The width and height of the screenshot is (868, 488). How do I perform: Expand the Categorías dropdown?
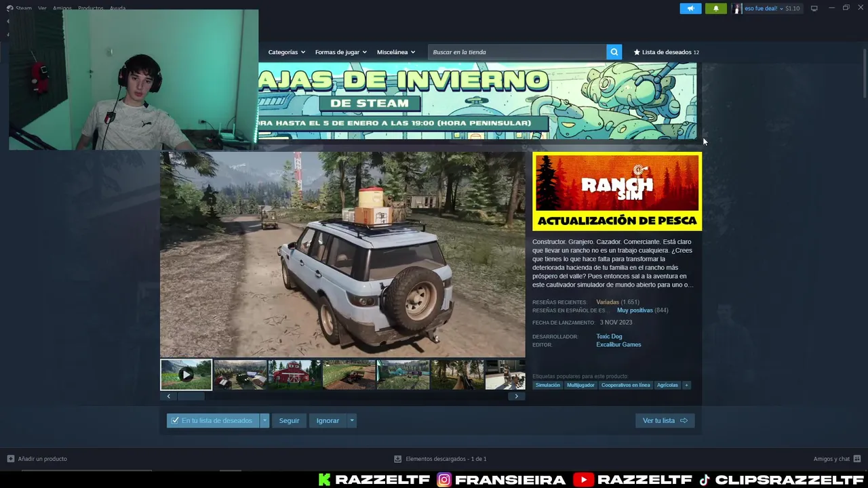[x=286, y=52]
